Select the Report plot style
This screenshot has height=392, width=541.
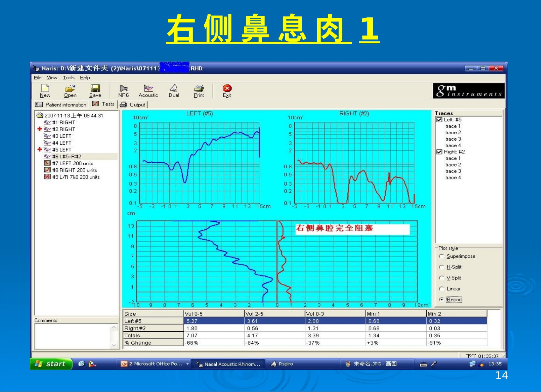tap(442, 299)
